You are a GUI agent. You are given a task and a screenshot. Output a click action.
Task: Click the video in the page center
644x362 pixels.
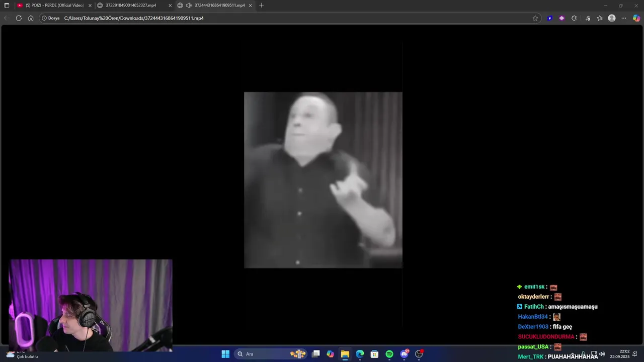(x=323, y=180)
